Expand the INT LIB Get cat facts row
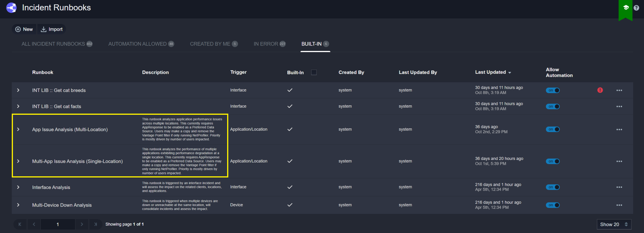Screen dimensions: 644x233 [x=18, y=106]
